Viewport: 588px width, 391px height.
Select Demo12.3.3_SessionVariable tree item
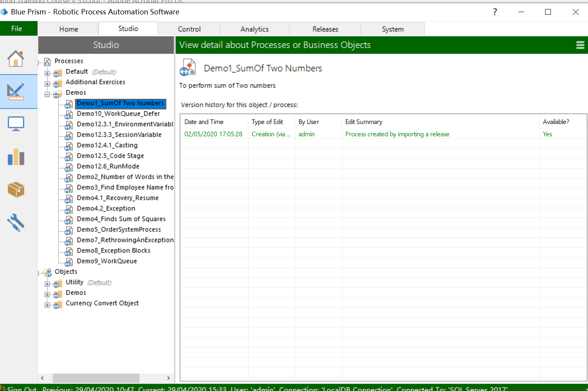[119, 134]
